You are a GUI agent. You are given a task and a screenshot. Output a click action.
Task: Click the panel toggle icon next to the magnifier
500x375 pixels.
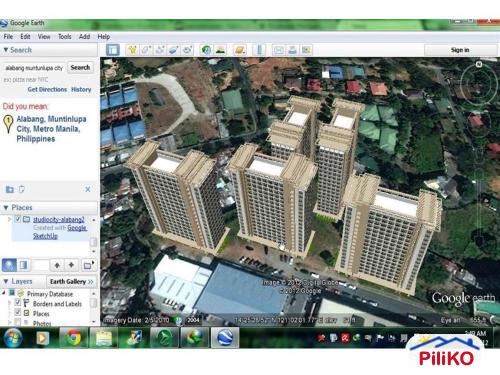coord(24,265)
